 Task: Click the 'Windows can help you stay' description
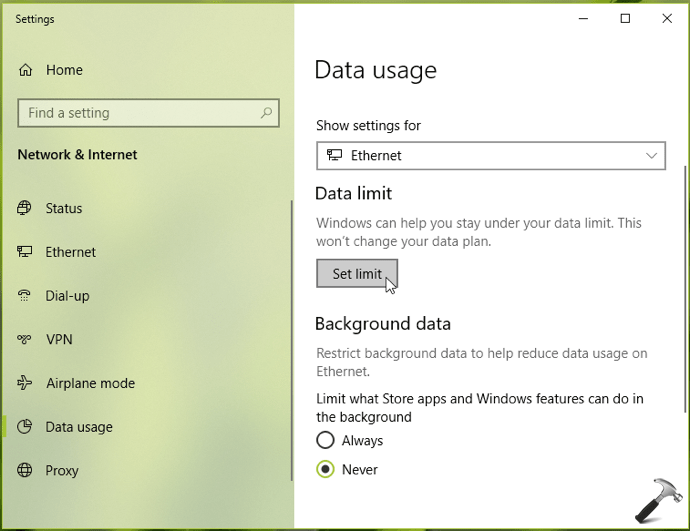point(479,232)
